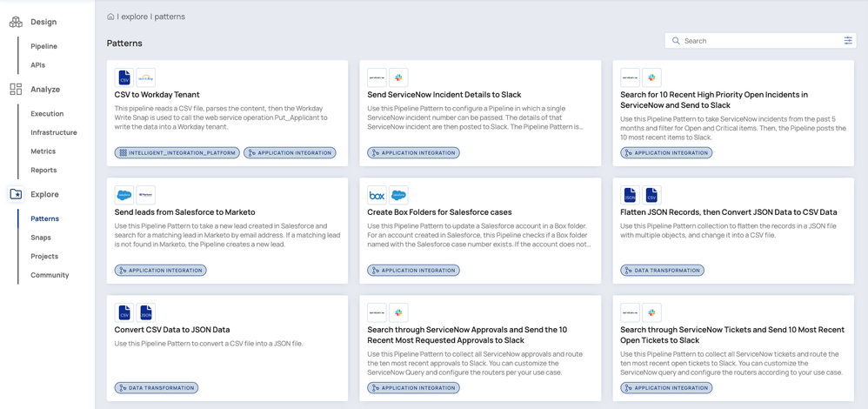Open Search for 10 Recent High Priority Incidents title

(714, 100)
